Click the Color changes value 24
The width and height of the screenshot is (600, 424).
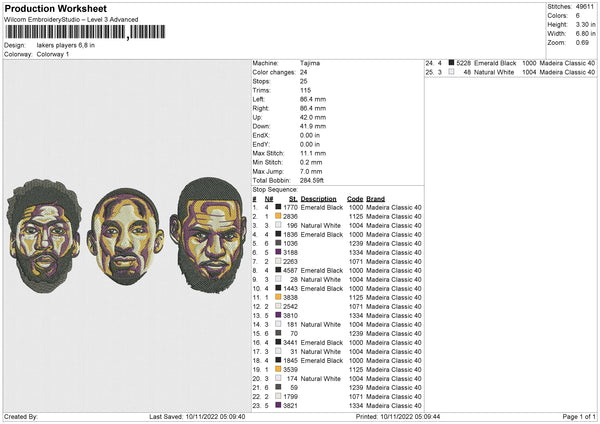[304, 72]
